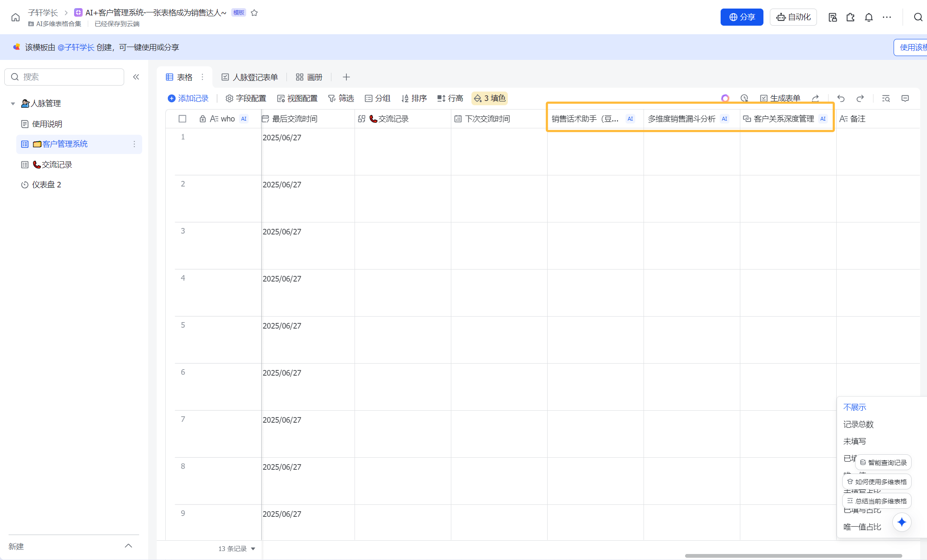Click the blue 分享 button

pos(742,17)
